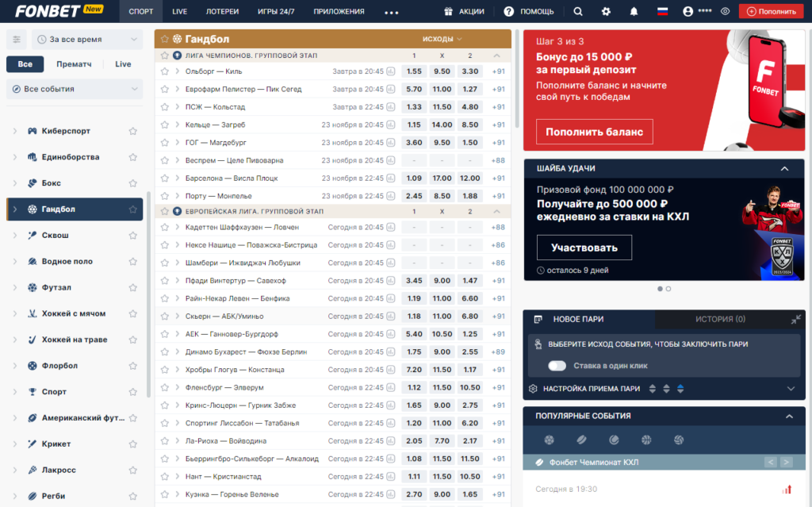Open the Лотереи top menu
Viewport: 812px width, 507px height.
[222, 11]
